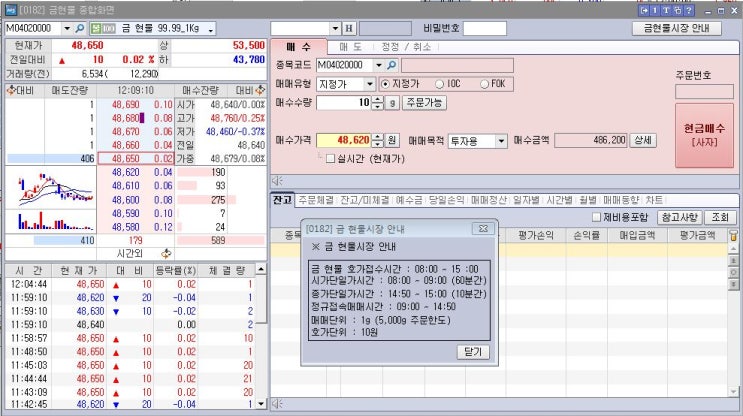Click the 매수가격 48,620 input field
This screenshot has height=416, width=743.
[344, 140]
